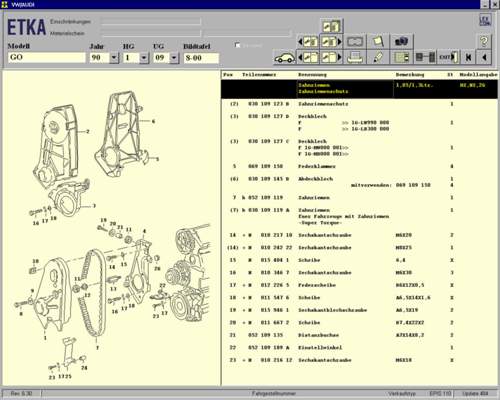Select the Federklammer part row

pos(359,166)
